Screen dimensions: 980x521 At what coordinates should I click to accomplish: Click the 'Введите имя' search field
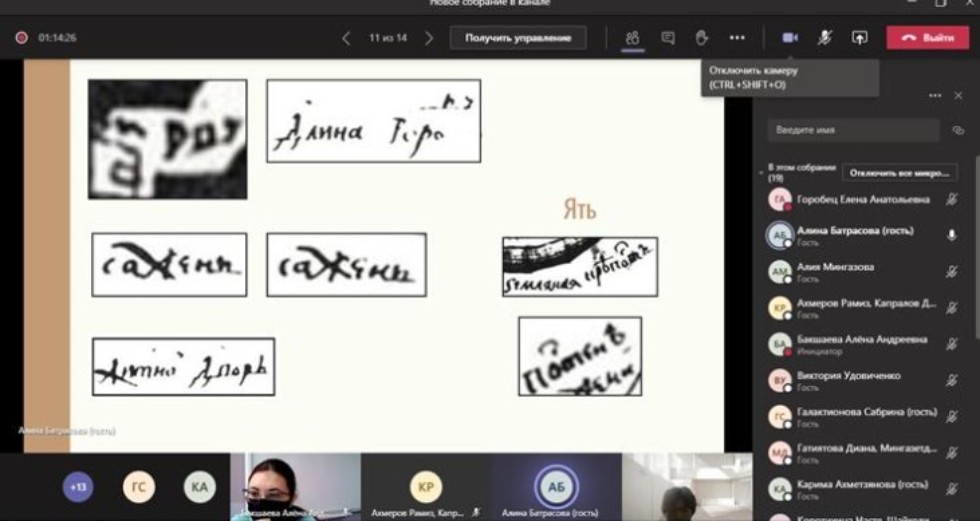(x=852, y=130)
